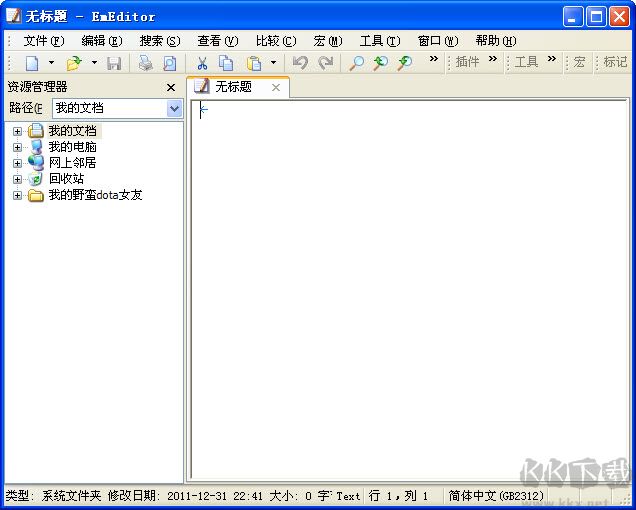Click the Open file folder icon

74,63
